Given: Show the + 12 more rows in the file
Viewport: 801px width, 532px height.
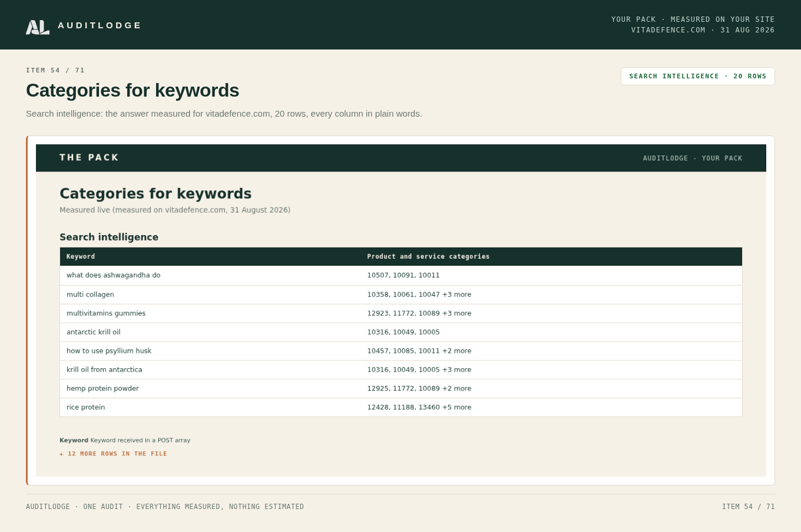Looking at the screenshot, I should 113,454.
